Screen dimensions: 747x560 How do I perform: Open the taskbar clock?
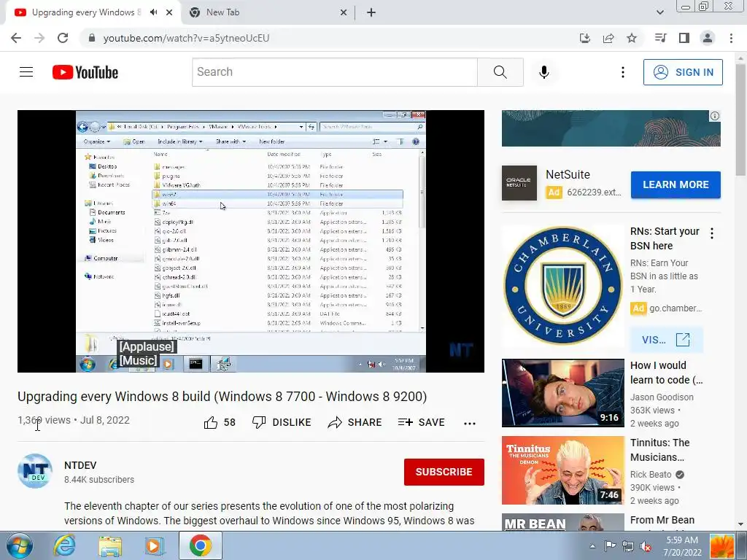[x=682, y=546]
